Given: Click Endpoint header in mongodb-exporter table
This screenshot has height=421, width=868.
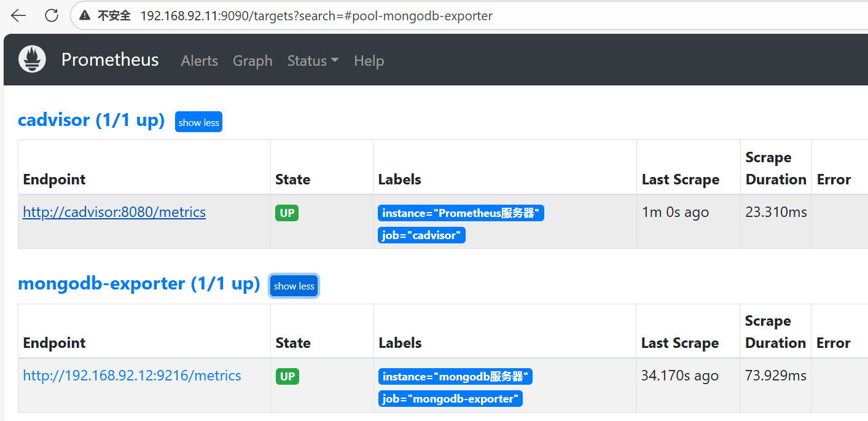Looking at the screenshot, I should point(54,343).
